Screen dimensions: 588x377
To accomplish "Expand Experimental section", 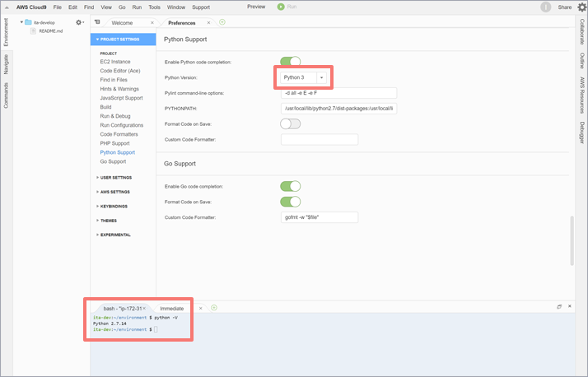I will click(x=114, y=235).
